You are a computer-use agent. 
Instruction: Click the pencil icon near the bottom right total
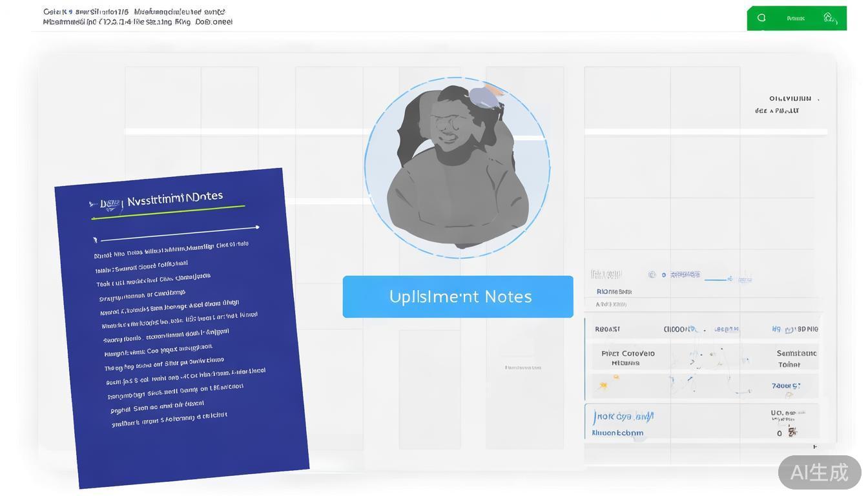(x=792, y=433)
